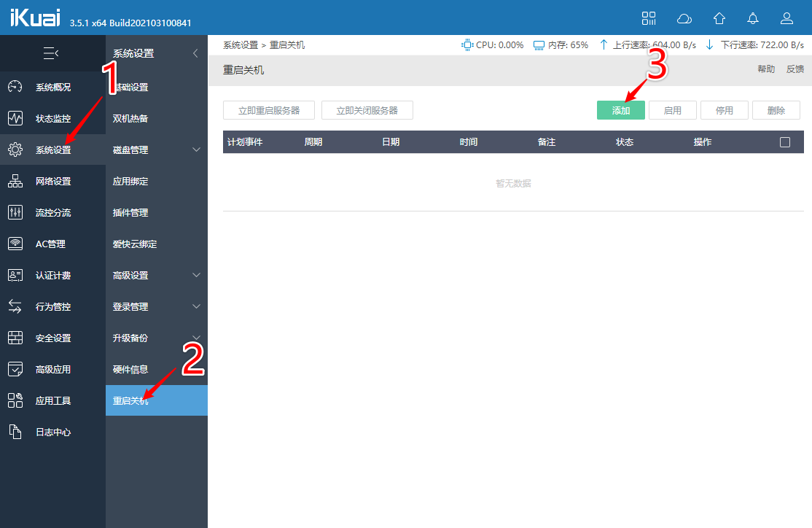This screenshot has height=528, width=812.
Task: Collapse the 系统设置 submenu panel chevron
Action: pyautogui.click(x=195, y=53)
